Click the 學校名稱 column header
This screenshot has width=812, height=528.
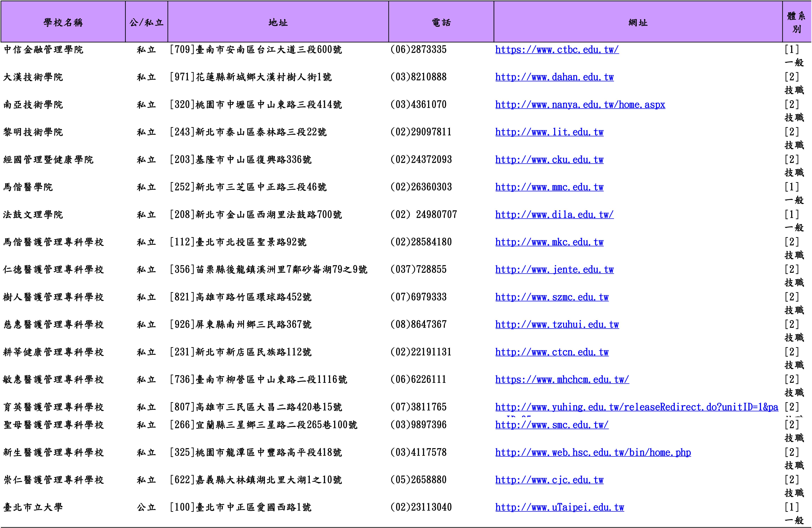pos(63,22)
